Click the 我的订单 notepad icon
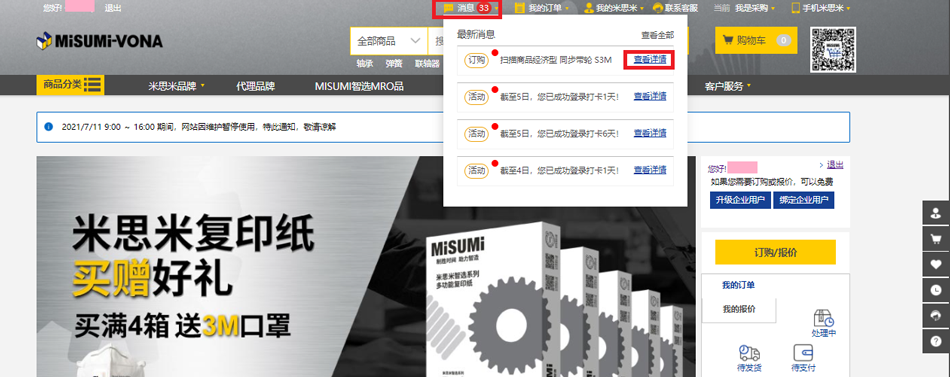950x377 pixels. [519, 8]
